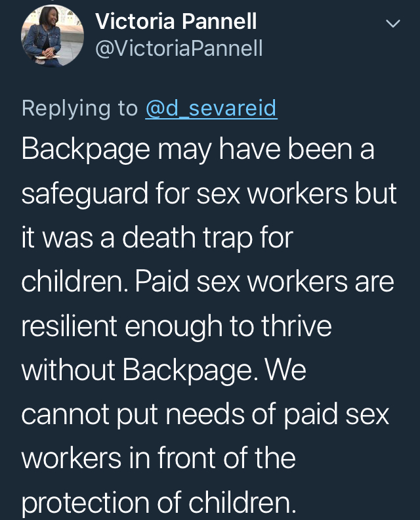This screenshot has width=420, height=520.
Task: Expand the tweet options chevron
Action: pos(393,24)
